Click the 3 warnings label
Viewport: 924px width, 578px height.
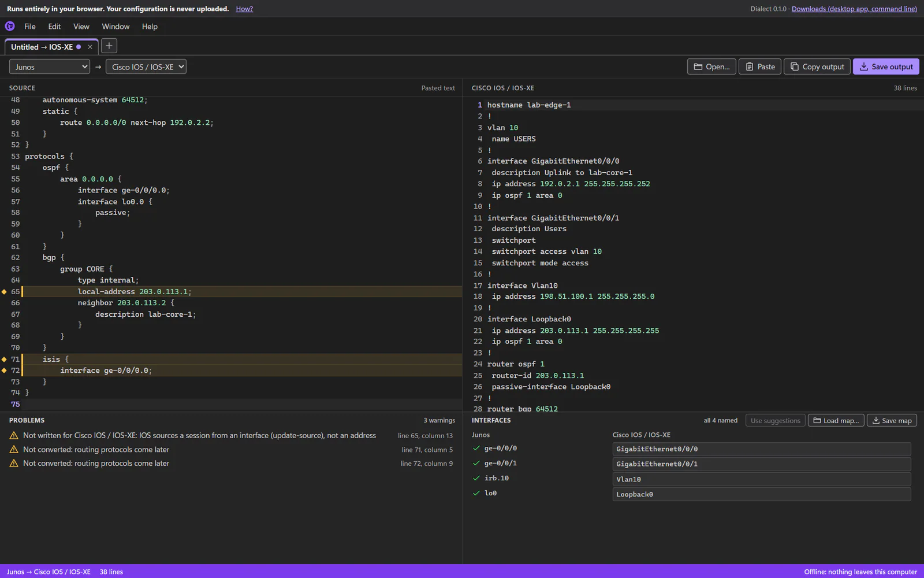439,420
